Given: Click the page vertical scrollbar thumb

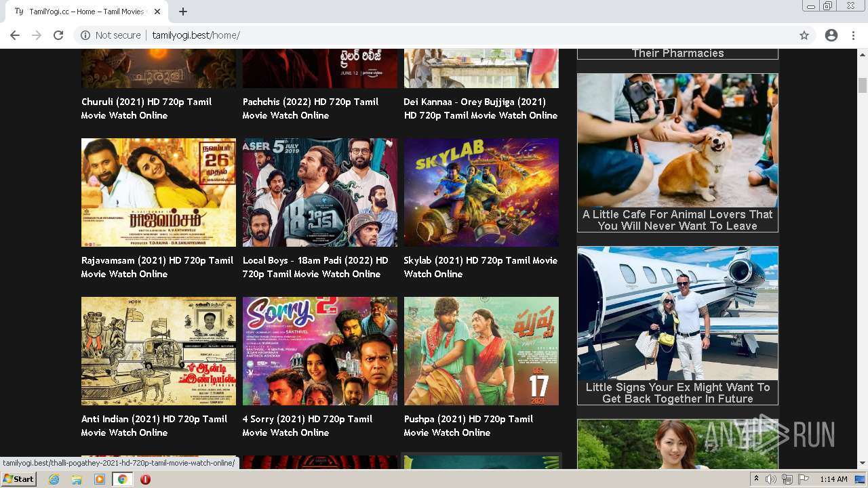Looking at the screenshot, I should pos(863,85).
